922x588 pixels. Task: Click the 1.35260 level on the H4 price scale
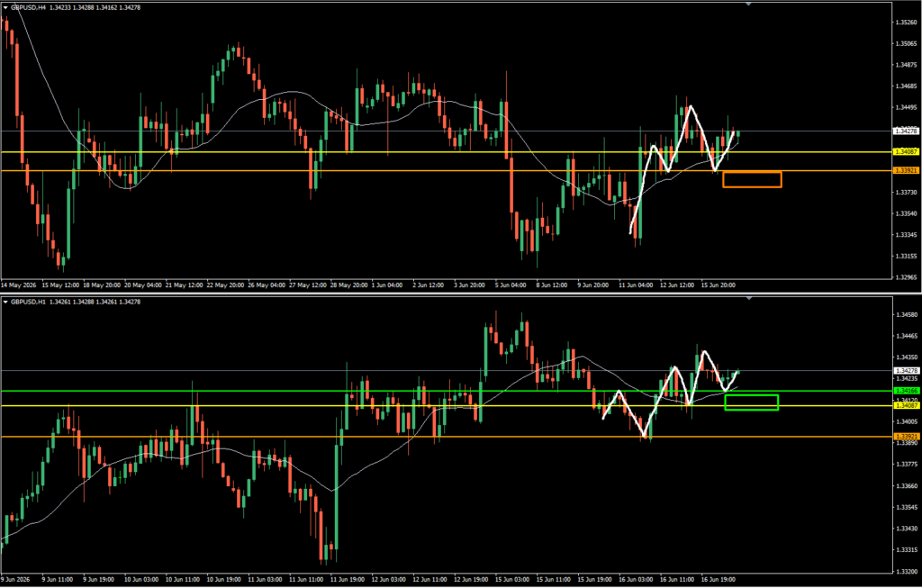pos(906,23)
